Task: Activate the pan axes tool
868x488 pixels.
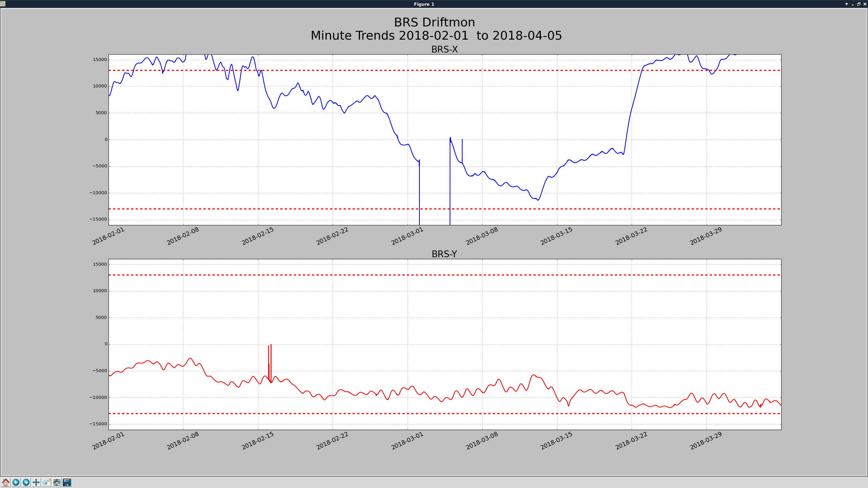Action: (x=36, y=482)
